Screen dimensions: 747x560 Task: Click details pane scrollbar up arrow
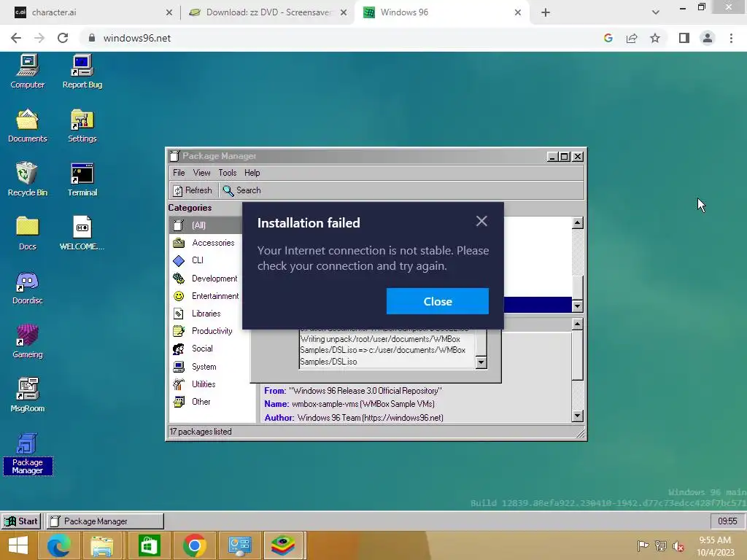578,324
